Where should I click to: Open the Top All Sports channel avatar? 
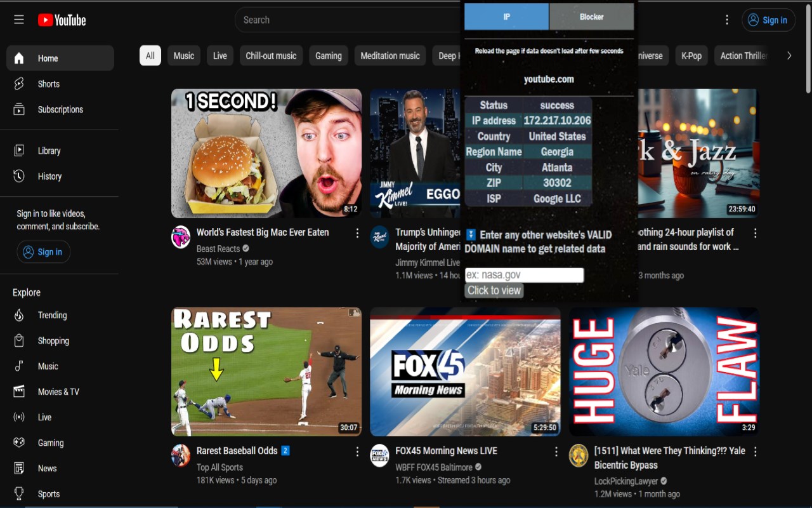coord(181,455)
